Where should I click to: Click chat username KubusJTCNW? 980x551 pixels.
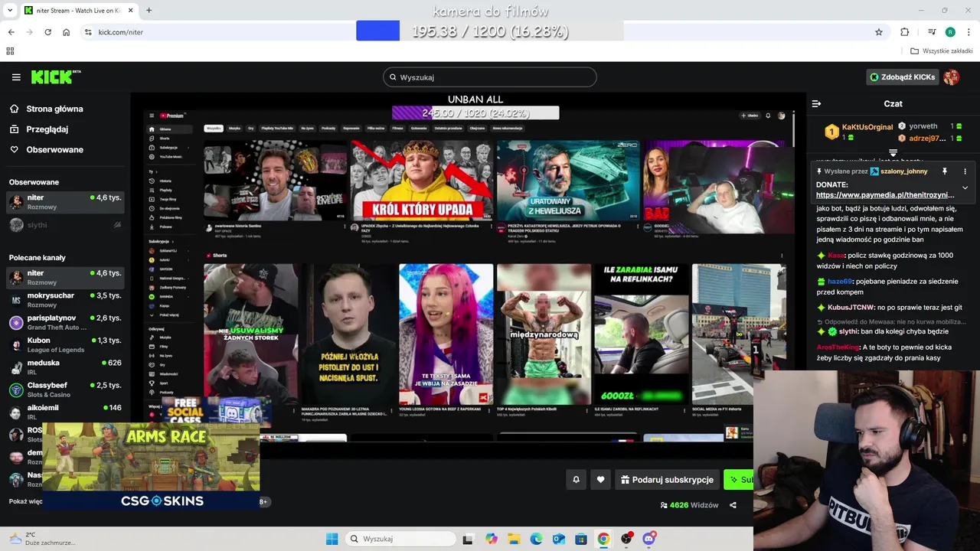tap(851, 307)
